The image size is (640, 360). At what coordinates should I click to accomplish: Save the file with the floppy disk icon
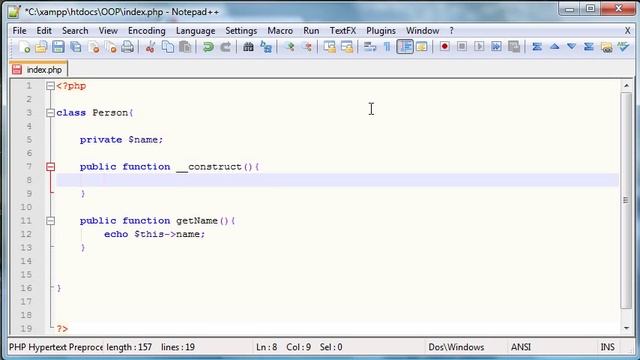(58, 47)
